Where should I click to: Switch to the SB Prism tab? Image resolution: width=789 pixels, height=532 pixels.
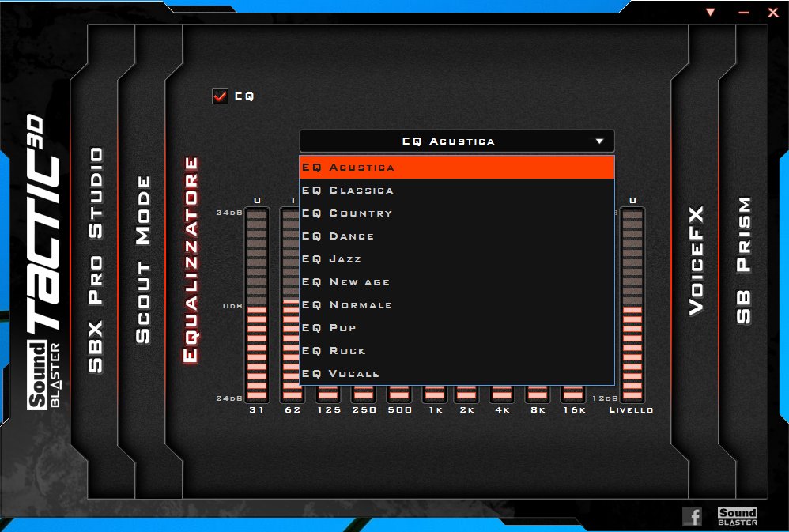[744, 260]
